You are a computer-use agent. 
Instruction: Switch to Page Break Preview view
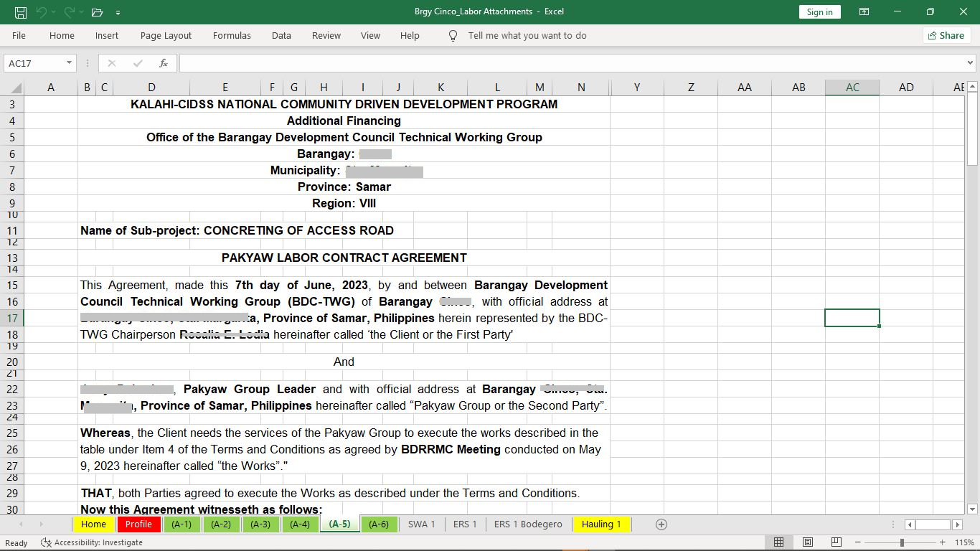837,542
